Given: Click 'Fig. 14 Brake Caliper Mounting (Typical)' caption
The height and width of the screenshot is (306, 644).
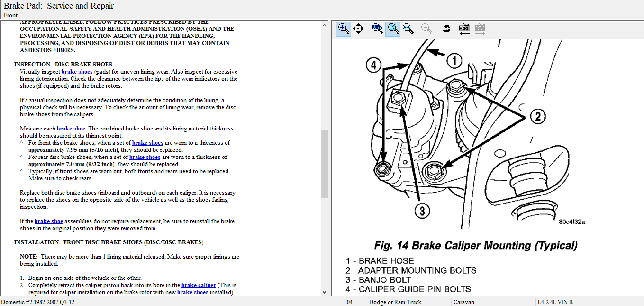Looking at the screenshot, I should click(x=476, y=246).
